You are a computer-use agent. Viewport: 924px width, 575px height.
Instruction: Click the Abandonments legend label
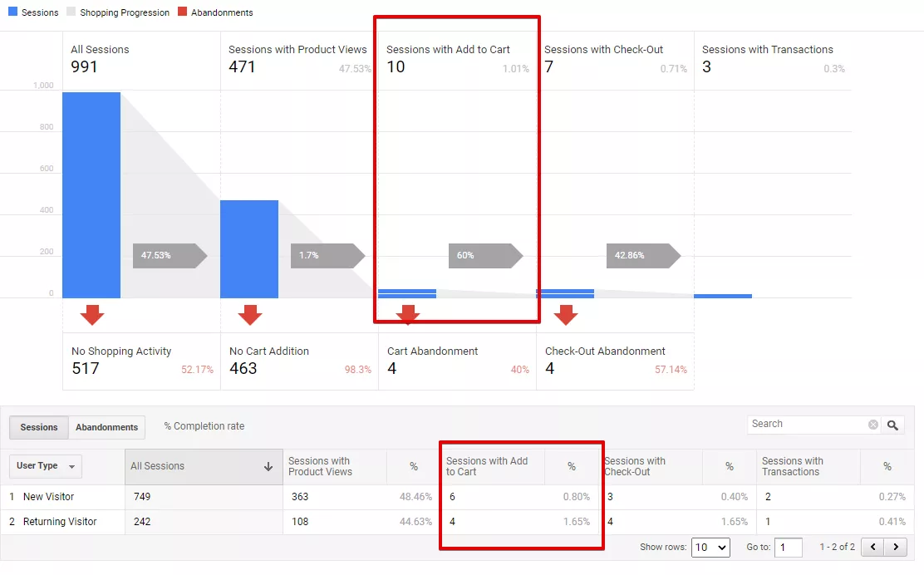tap(222, 12)
